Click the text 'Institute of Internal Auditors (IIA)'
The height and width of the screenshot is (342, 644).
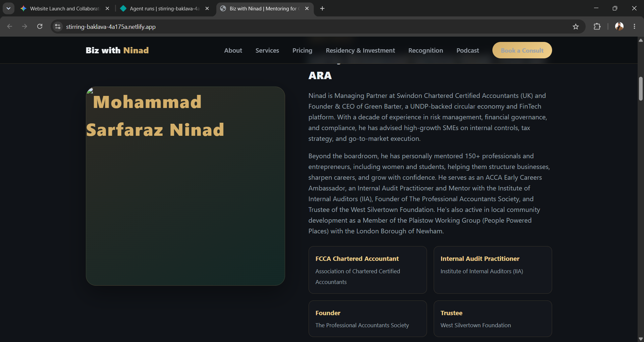482,271
